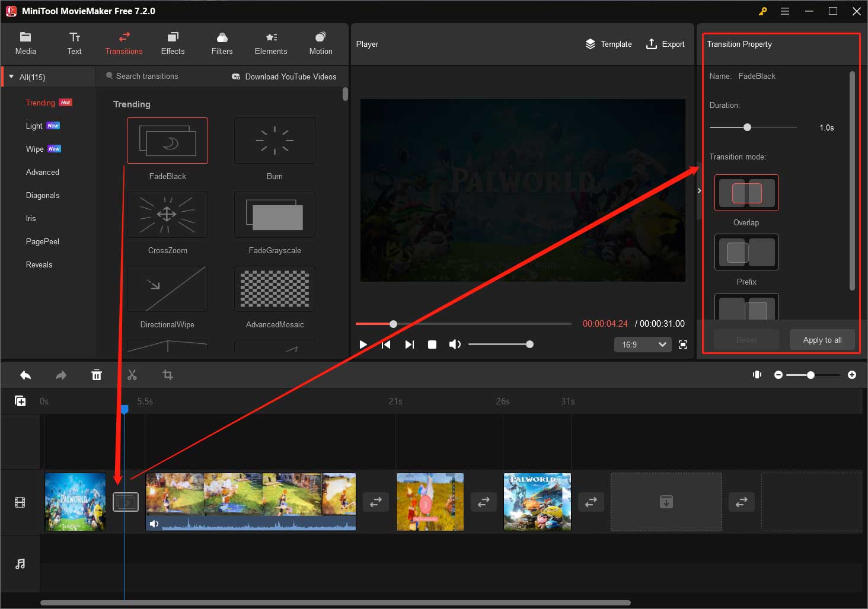Click the audio track music icon
Image resolution: width=868 pixels, height=609 pixels.
click(x=20, y=564)
